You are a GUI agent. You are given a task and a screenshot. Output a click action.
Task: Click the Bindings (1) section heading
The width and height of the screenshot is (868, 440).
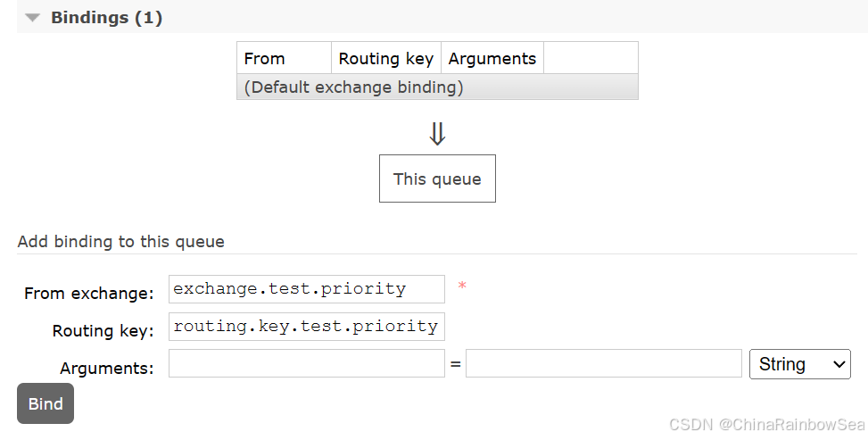[106, 18]
